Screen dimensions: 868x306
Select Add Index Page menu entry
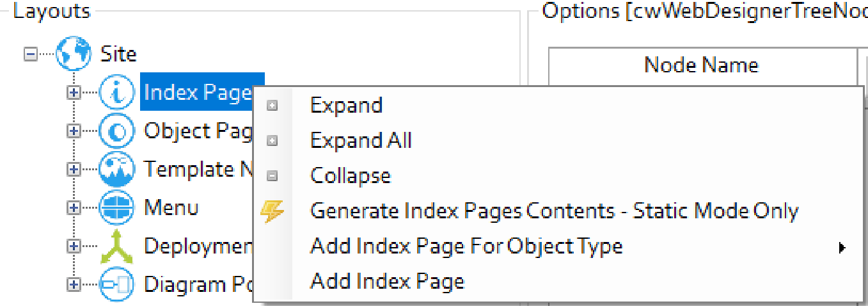pos(387,281)
